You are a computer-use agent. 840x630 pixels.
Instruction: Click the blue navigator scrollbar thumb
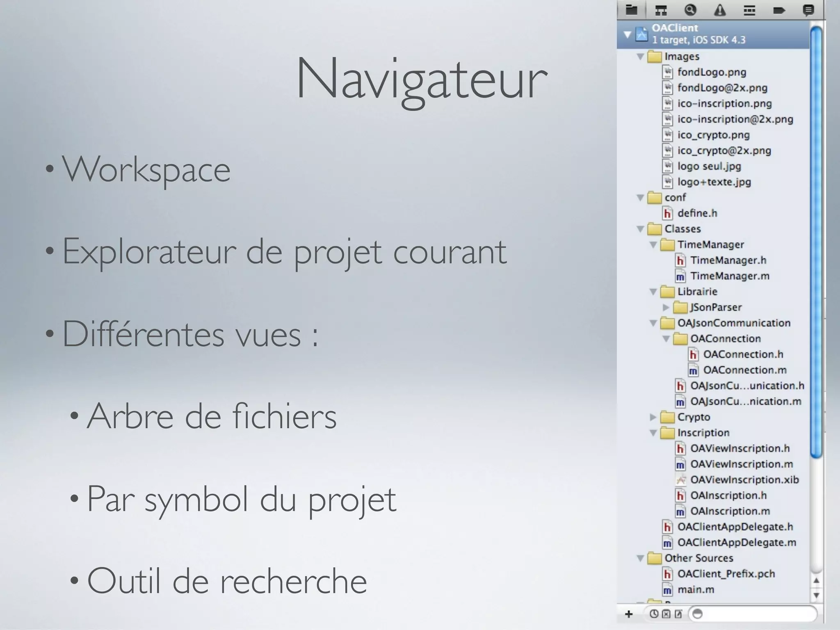point(816,242)
